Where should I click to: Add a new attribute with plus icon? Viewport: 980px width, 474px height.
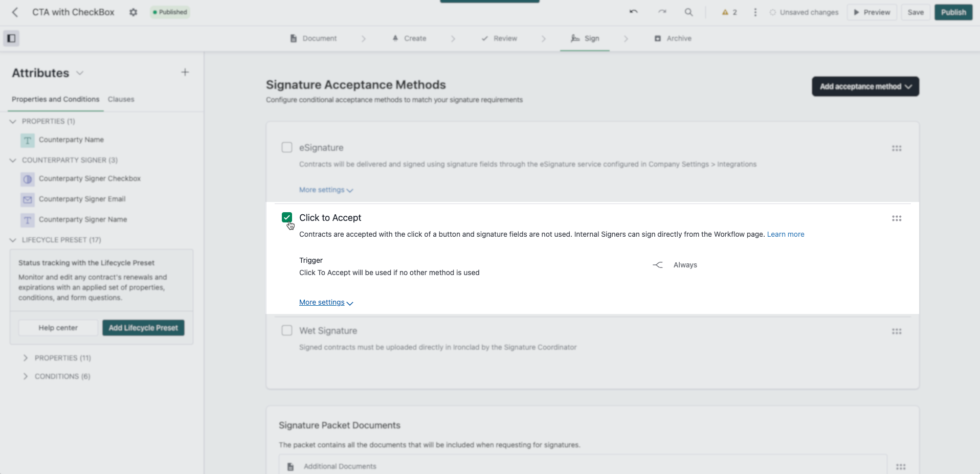[185, 73]
